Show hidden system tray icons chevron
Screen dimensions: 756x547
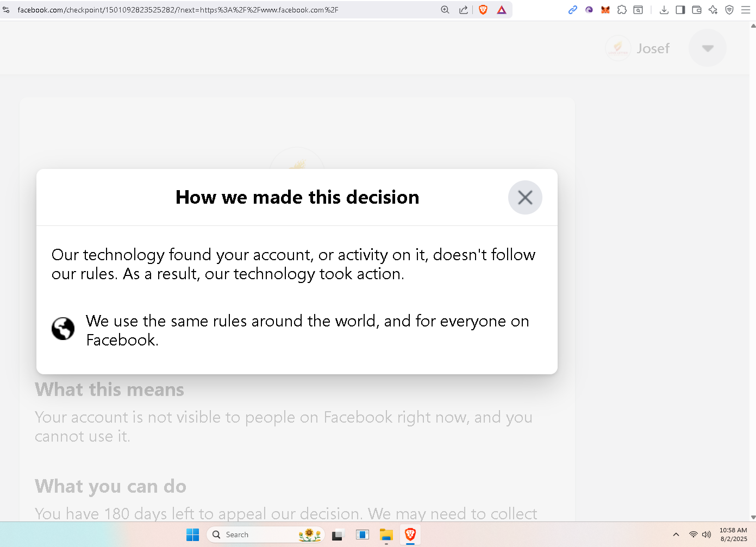coord(676,535)
